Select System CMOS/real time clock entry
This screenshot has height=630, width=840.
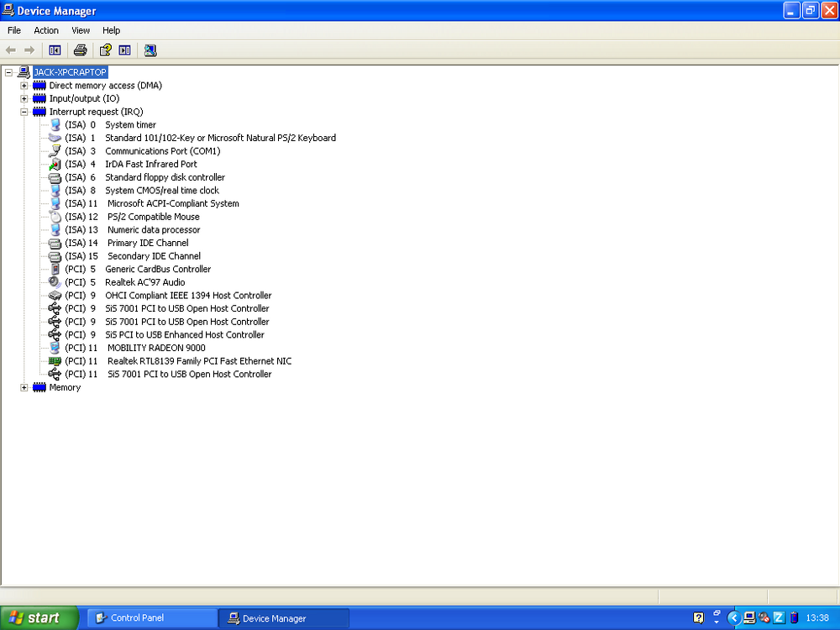(162, 191)
